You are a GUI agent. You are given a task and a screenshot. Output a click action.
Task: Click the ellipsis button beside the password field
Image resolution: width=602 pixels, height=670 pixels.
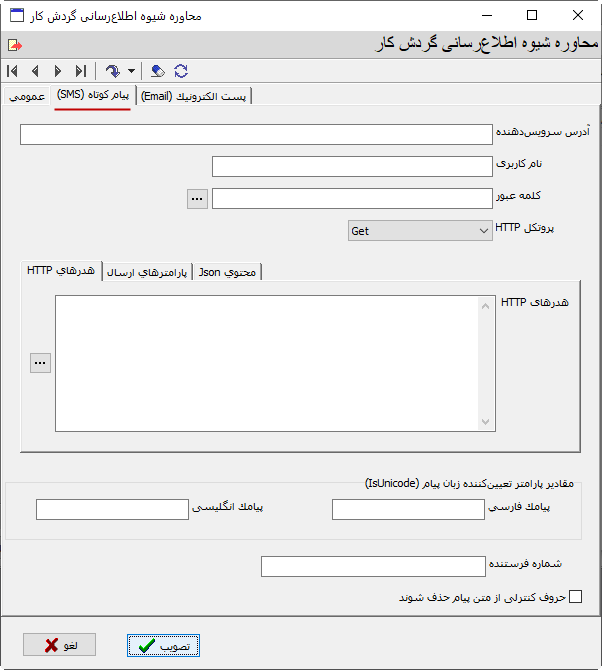click(x=197, y=198)
